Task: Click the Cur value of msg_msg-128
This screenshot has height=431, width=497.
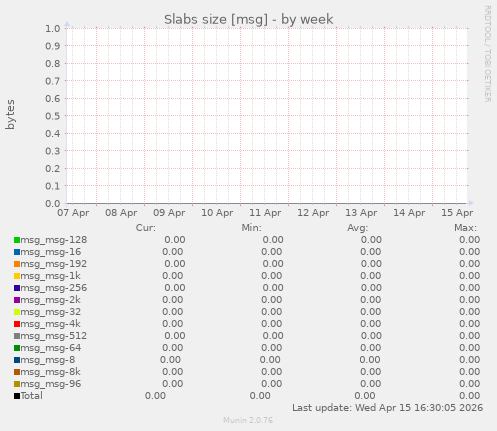Action: point(175,240)
